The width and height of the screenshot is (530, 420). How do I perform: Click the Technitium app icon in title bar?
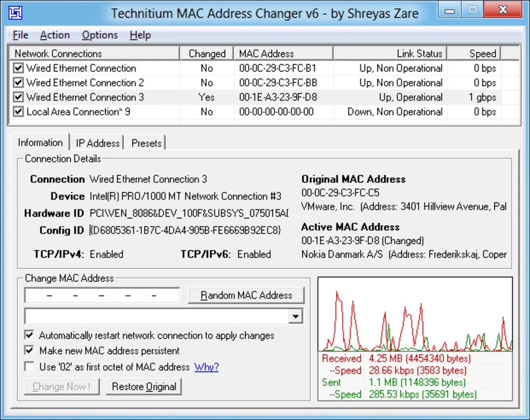15,13
